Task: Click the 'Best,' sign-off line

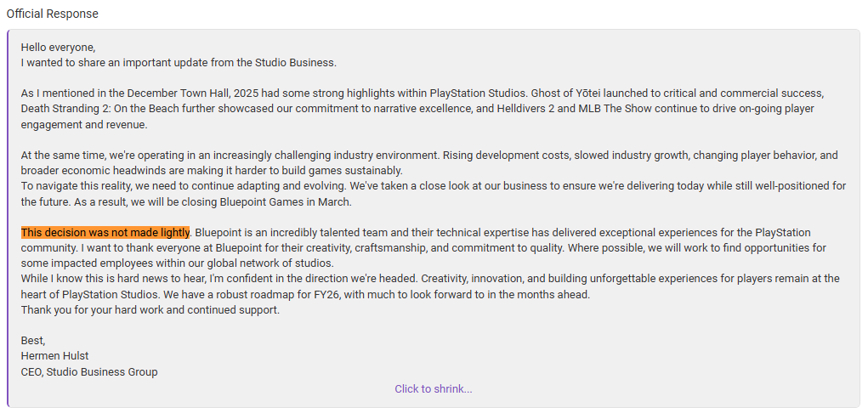Action: [x=34, y=341]
